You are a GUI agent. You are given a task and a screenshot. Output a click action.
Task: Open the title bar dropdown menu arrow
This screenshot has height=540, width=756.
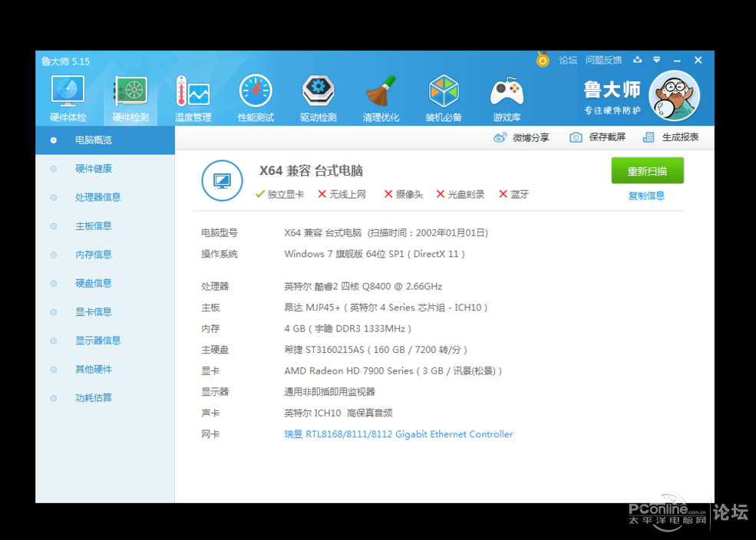point(657,60)
